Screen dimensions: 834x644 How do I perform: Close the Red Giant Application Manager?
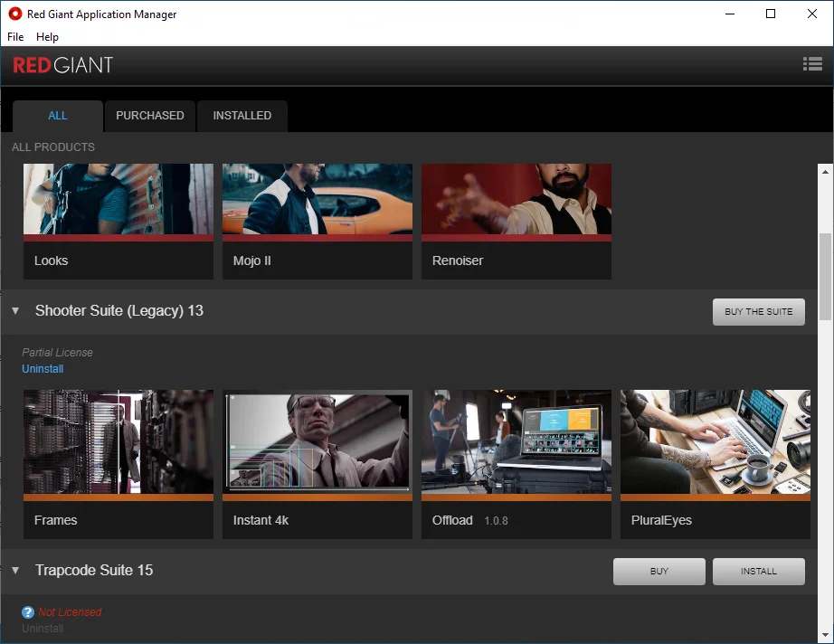pyautogui.click(x=811, y=14)
